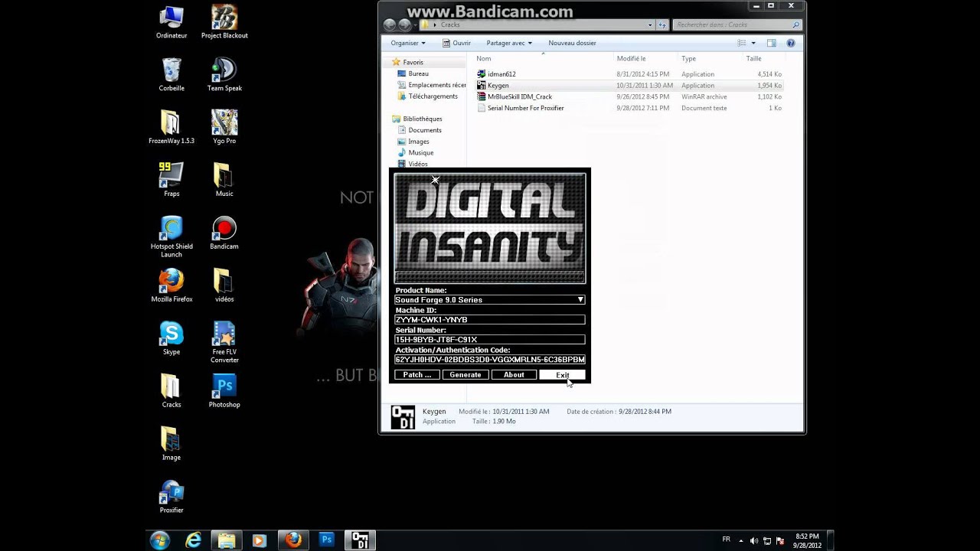Launch Team Speak from desktop
Image resolution: width=980 pixels, height=551 pixels.
coord(224,75)
